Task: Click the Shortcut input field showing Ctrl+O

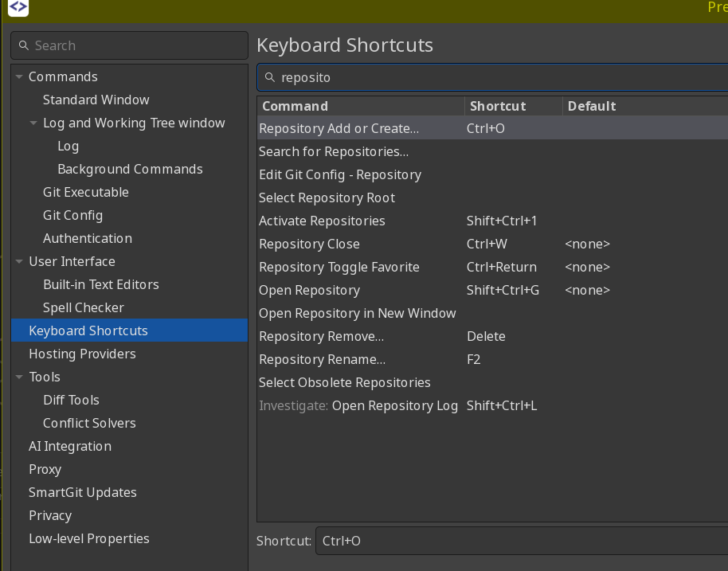Action: coord(518,541)
